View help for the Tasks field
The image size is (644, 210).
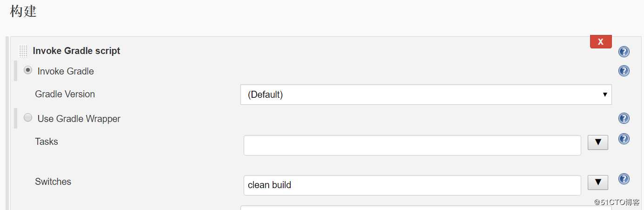point(624,139)
